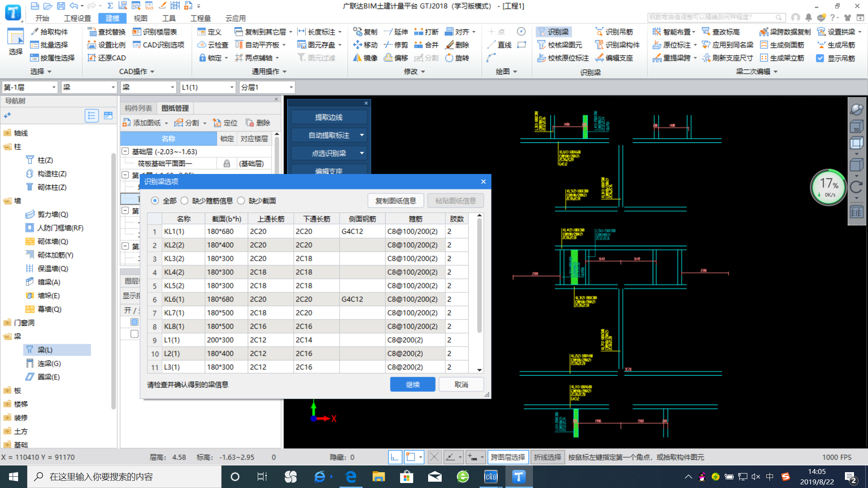Click 编辑支座 edit support in ribbon
Screen dimensions: 868x488
pyautogui.click(x=614, y=58)
